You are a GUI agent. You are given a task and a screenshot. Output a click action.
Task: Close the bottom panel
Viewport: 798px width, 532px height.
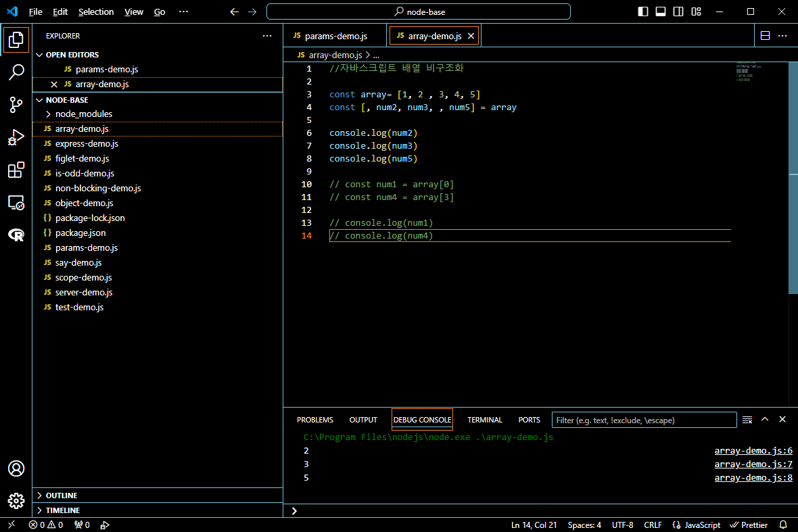[782, 420]
